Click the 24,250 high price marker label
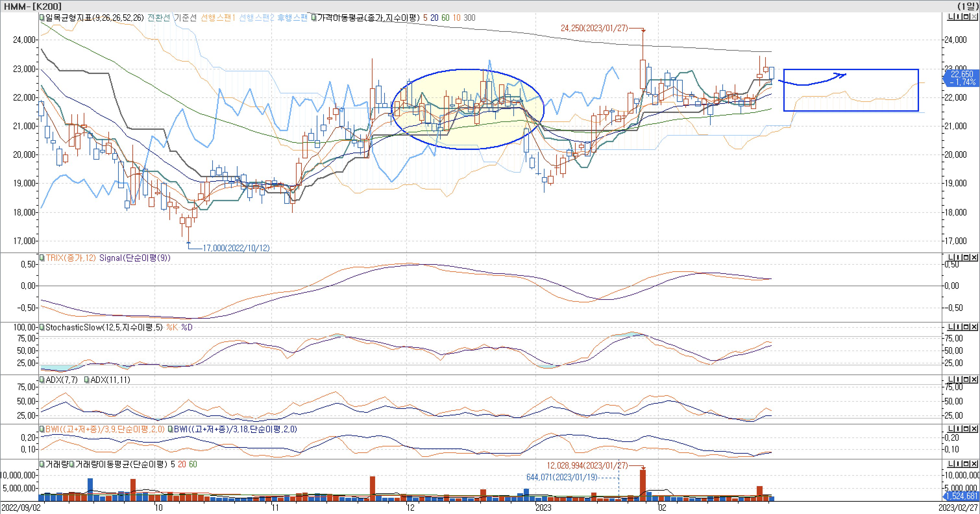 [x=594, y=28]
